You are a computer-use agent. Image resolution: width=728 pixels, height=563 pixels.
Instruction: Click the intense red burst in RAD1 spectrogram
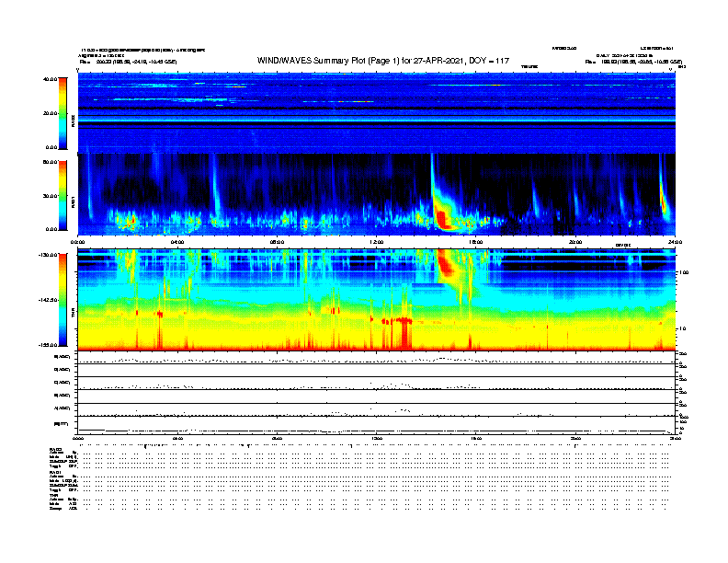point(443,219)
